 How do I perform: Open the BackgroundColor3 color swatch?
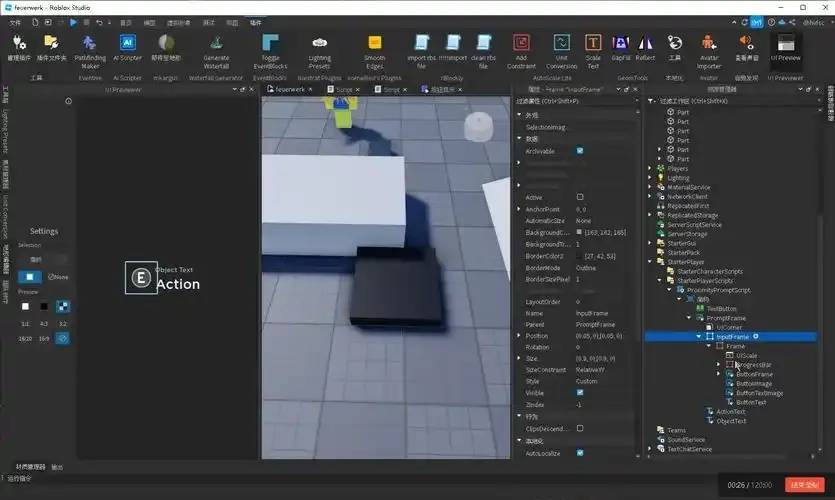point(579,232)
